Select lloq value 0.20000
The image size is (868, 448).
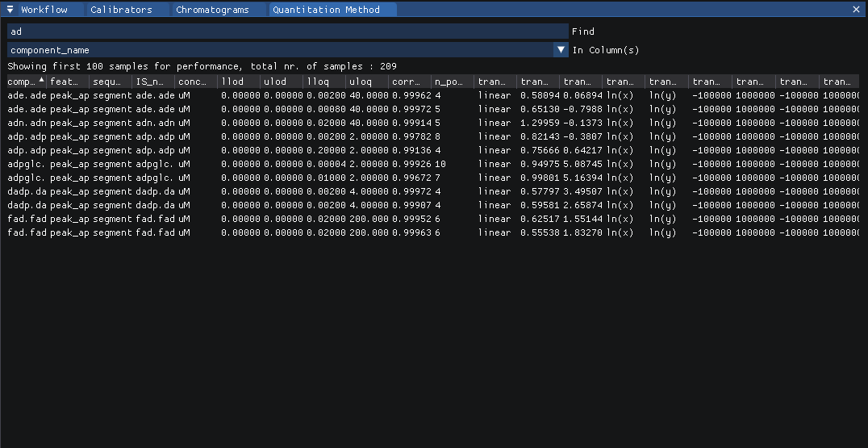pyautogui.click(x=326, y=150)
